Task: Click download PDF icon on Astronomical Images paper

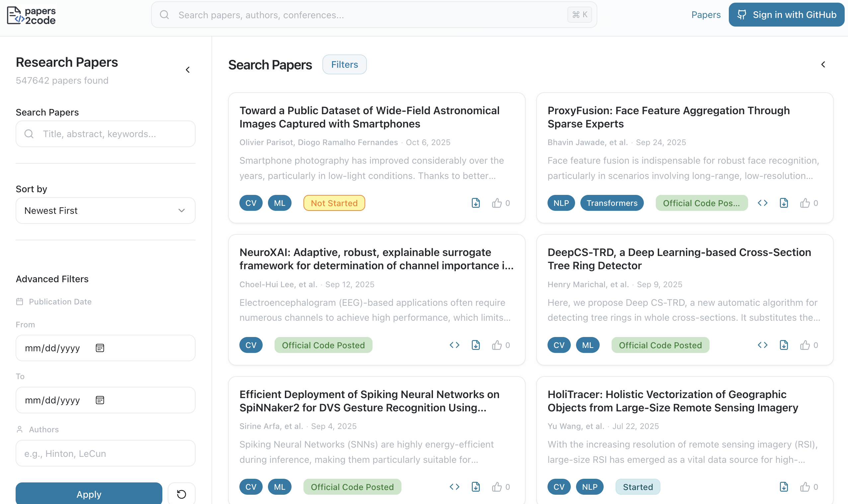Action: [x=475, y=203]
